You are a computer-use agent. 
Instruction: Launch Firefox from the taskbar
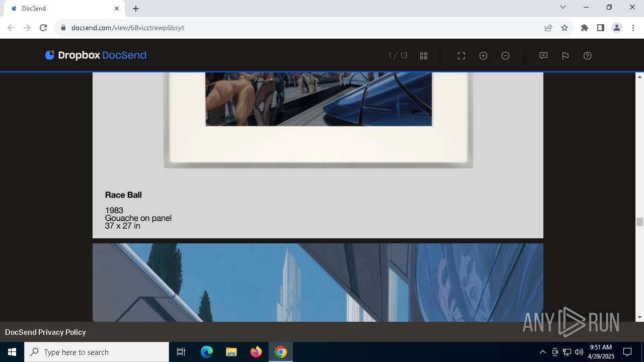tap(256, 352)
